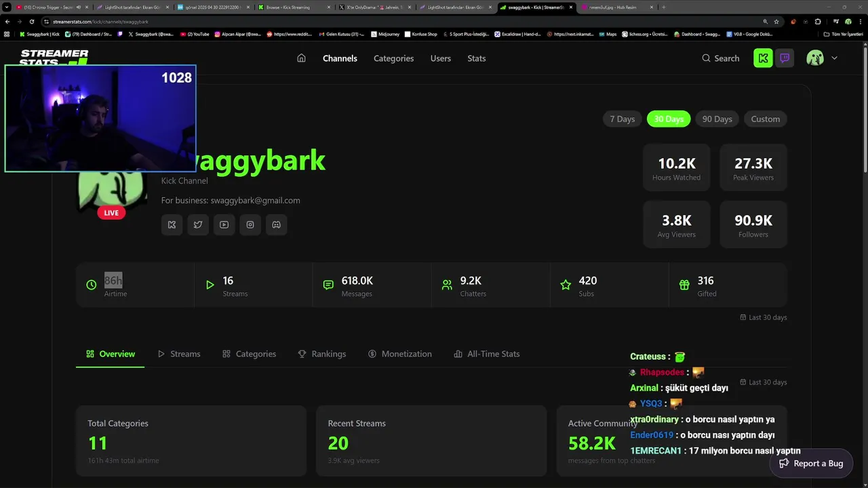Image resolution: width=868 pixels, height=488 pixels.
Task: Open the user avatar in top right
Action: point(815,58)
